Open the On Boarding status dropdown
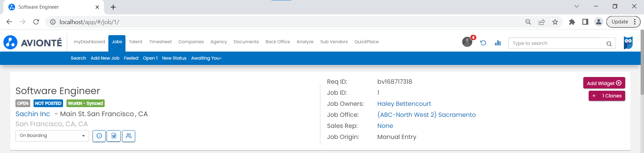This screenshot has height=153, width=644. [52, 136]
